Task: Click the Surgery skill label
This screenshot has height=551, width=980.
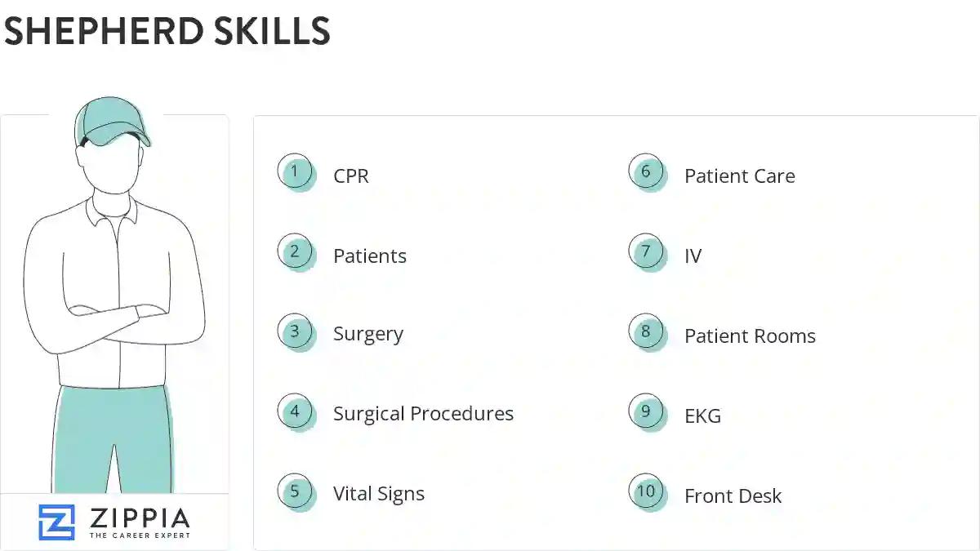Action: click(x=368, y=335)
